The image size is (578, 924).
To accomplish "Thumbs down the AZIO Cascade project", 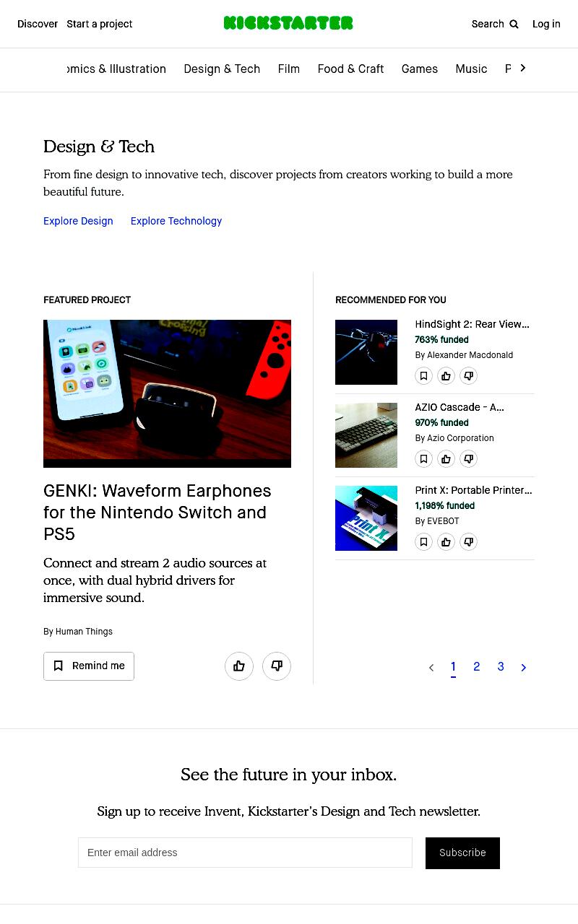I will click(469, 459).
